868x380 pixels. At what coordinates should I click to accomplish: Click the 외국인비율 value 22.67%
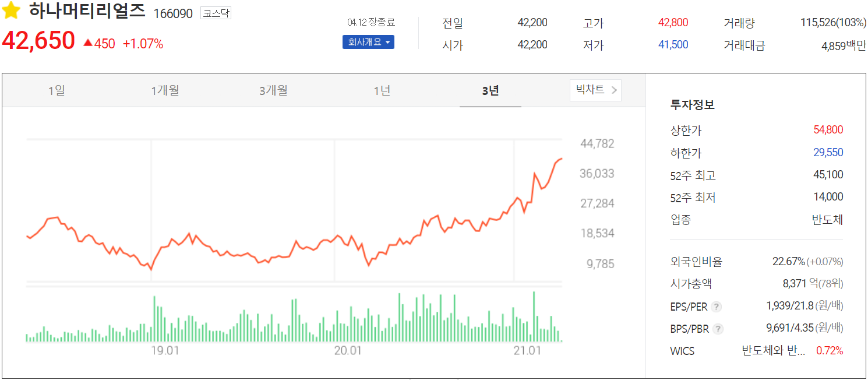[789, 262]
